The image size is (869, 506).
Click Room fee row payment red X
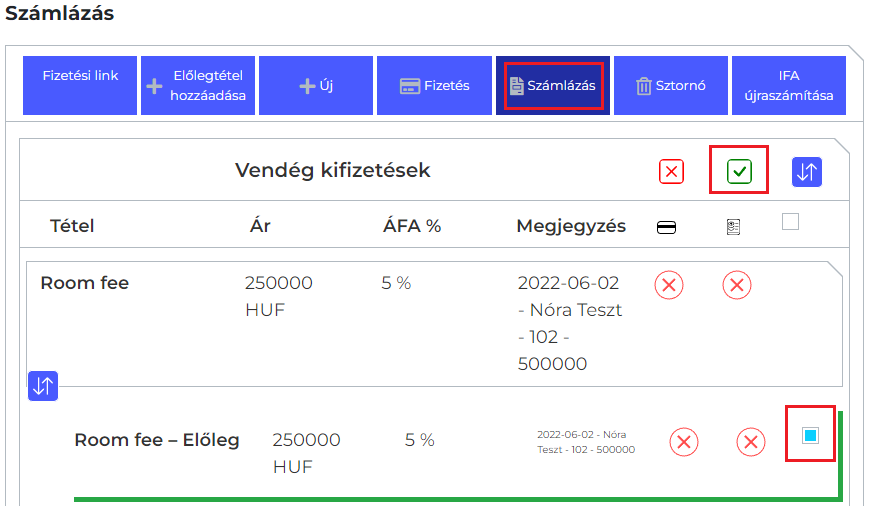[x=669, y=286]
